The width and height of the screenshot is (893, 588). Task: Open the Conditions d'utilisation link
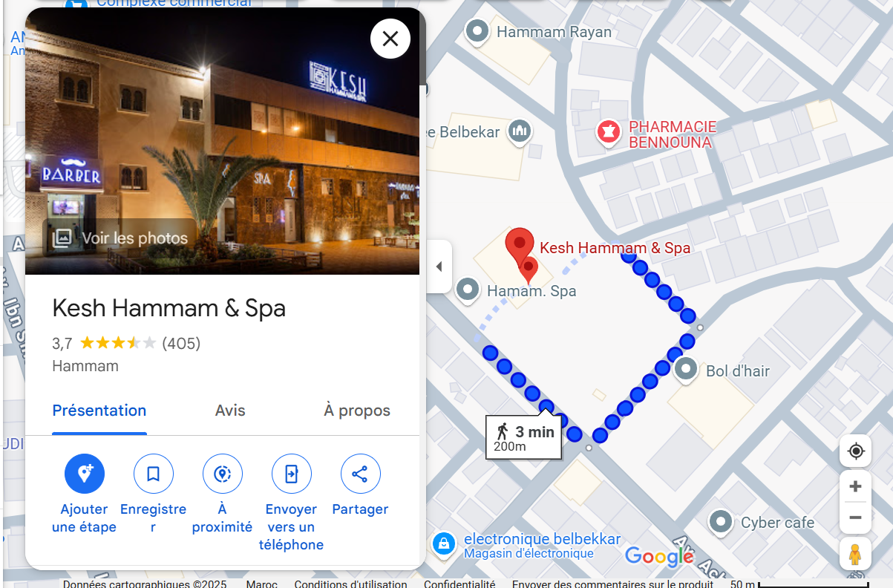[350, 584]
